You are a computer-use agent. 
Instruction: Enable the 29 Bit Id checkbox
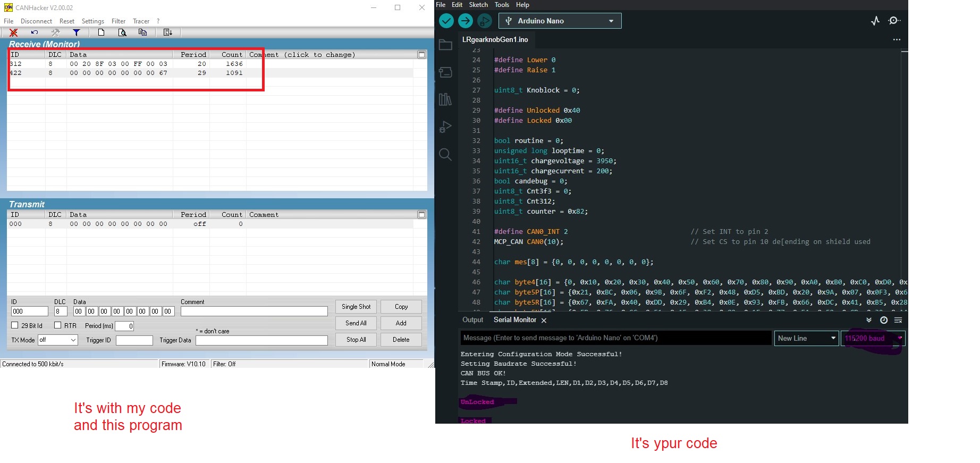point(15,325)
